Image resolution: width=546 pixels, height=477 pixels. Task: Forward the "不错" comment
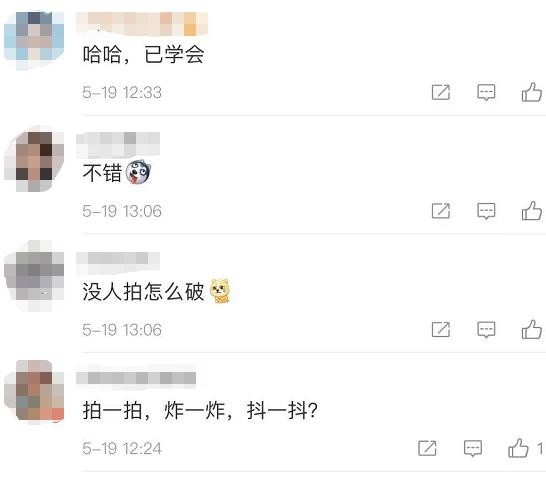click(x=441, y=211)
